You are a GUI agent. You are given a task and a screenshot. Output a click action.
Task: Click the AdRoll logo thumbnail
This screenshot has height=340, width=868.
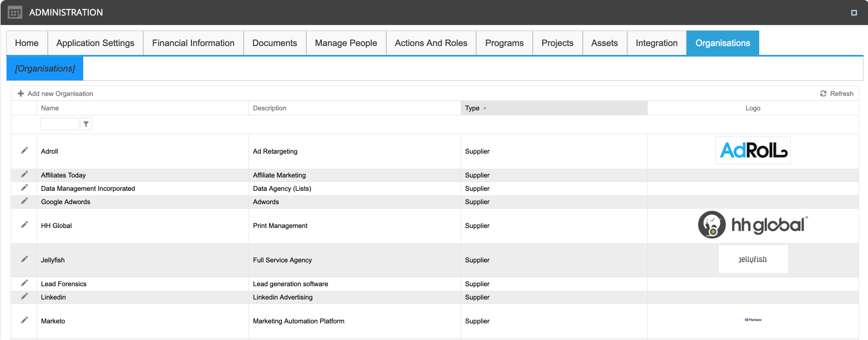(753, 150)
